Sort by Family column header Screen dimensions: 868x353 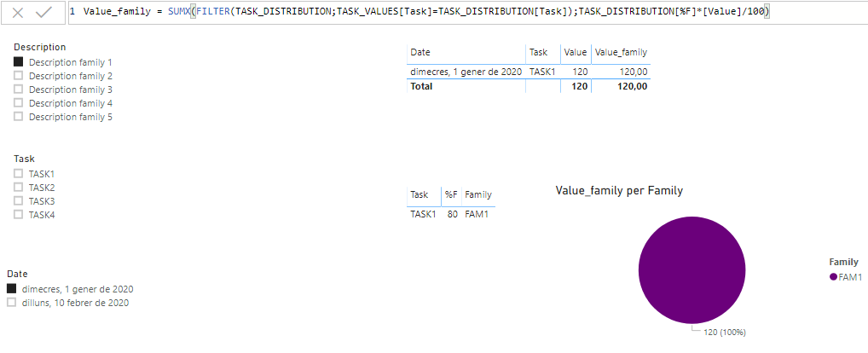[x=478, y=194]
